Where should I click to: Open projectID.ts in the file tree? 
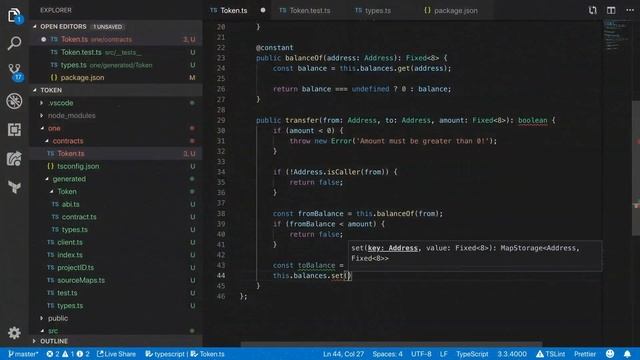click(x=116, y=267)
